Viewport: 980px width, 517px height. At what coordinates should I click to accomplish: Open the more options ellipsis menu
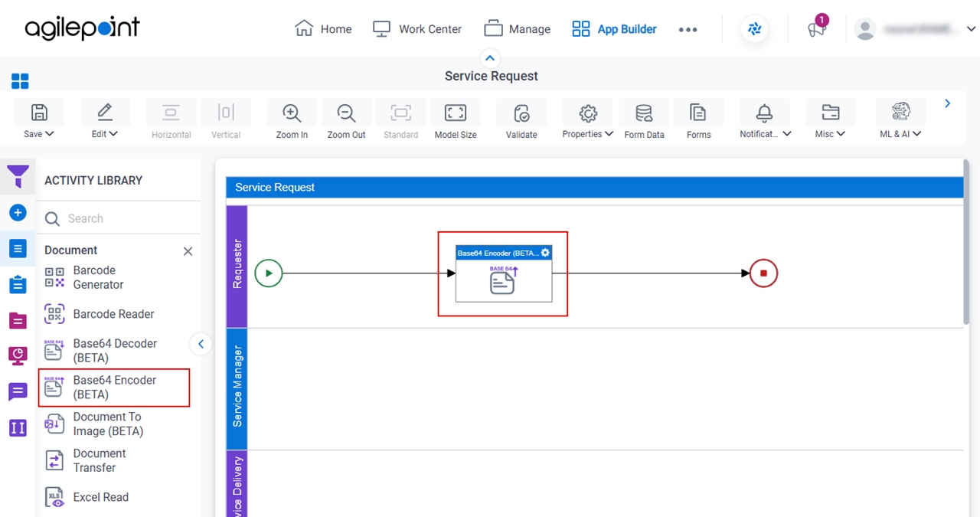click(688, 29)
